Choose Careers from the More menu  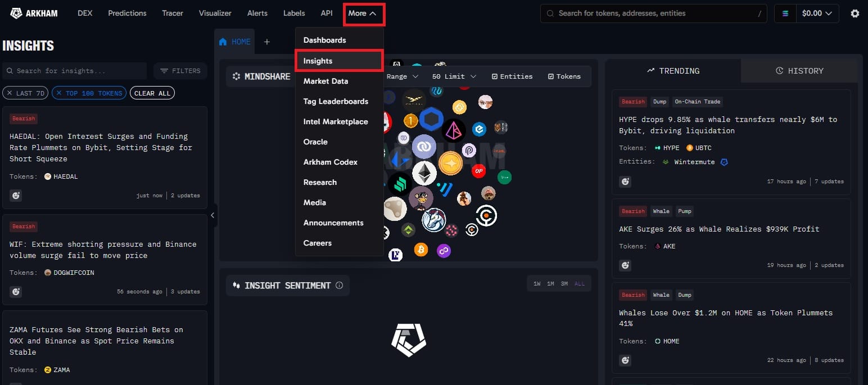tap(339, 243)
